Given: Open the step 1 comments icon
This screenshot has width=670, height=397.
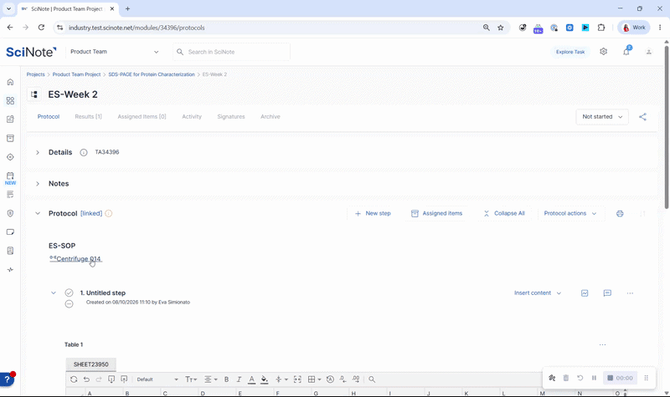Looking at the screenshot, I should click(x=607, y=293).
